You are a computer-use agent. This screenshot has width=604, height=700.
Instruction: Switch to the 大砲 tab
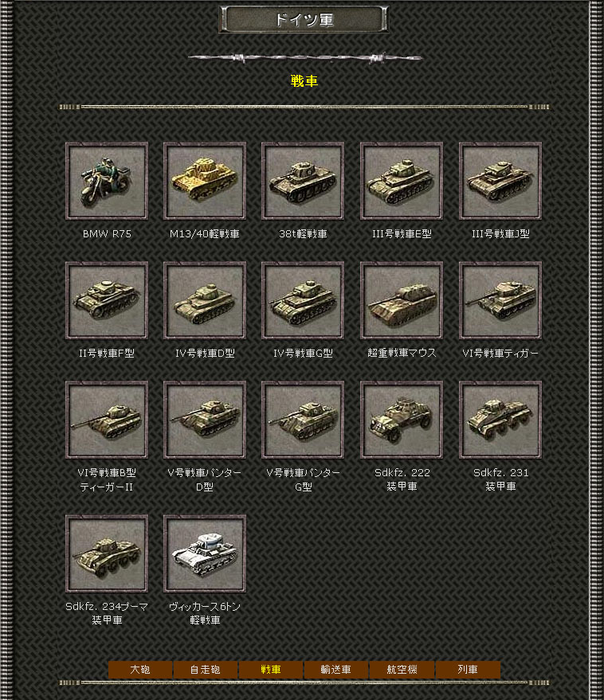pos(140,670)
